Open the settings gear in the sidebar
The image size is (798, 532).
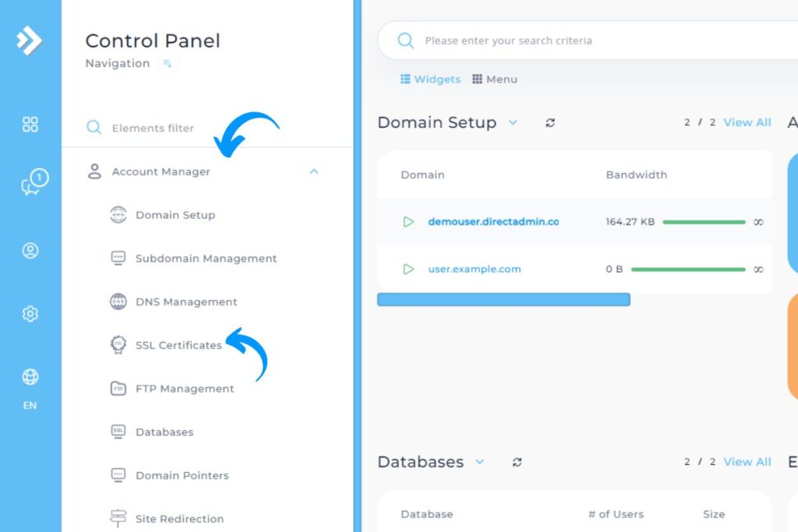click(30, 313)
